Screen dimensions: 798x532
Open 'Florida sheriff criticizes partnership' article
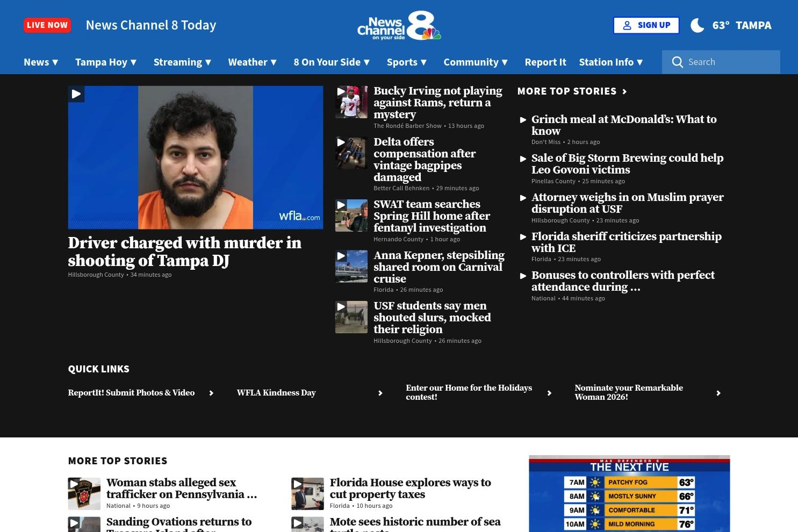click(x=627, y=242)
